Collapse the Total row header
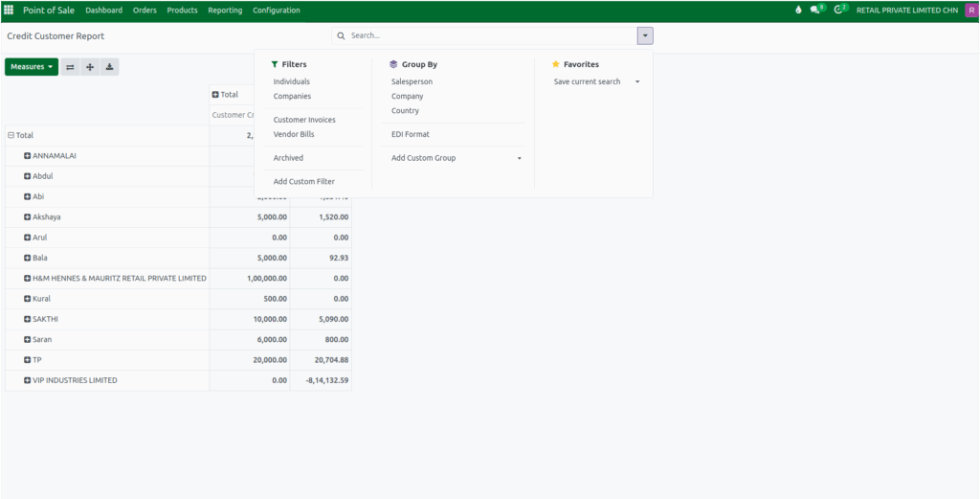 (11, 135)
